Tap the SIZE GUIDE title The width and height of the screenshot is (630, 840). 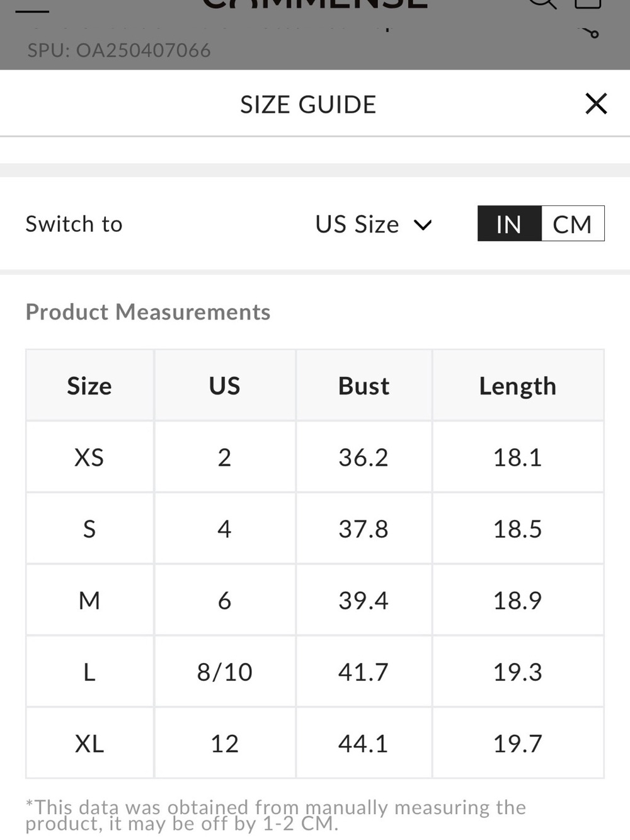tap(308, 104)
